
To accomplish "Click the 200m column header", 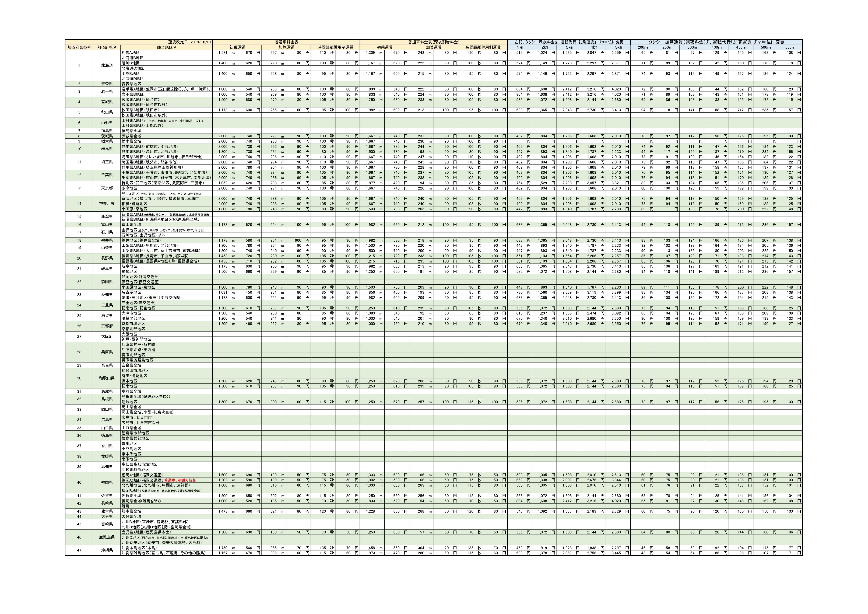I will tap(643, 47).
